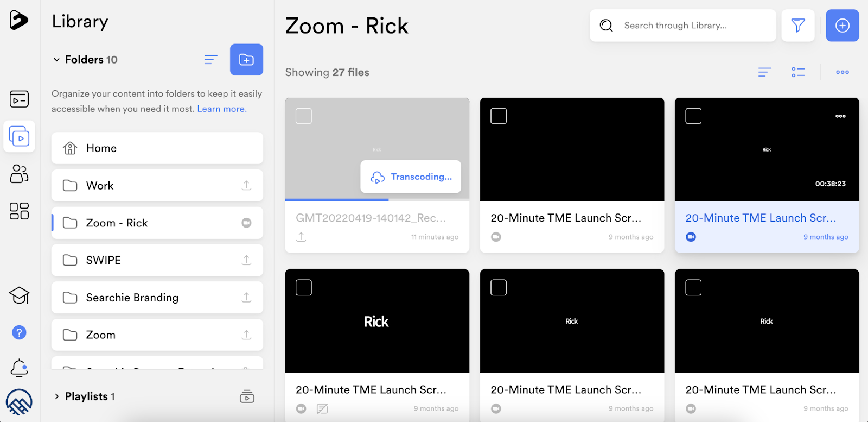Open the Work folder
Screen dimensions: 868x422
click(157, 185)
